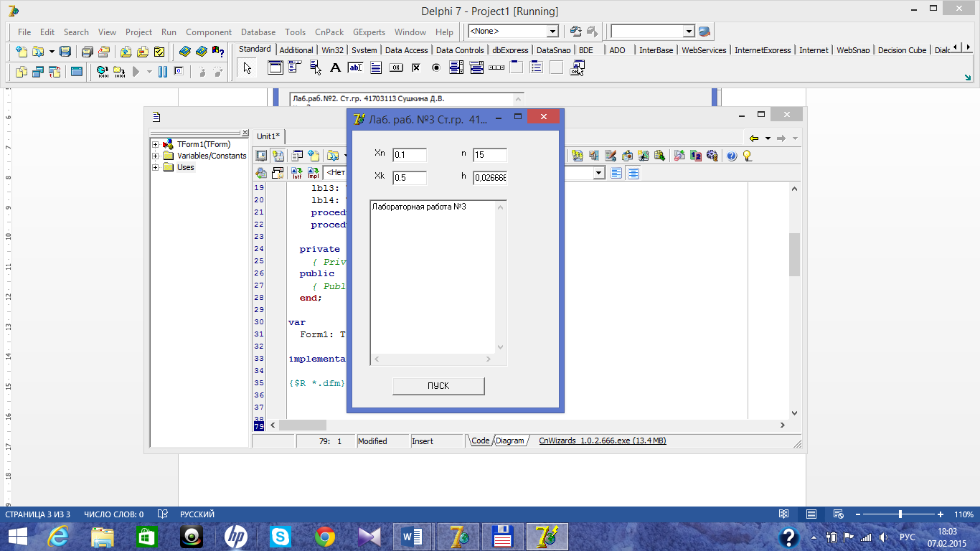
Task: Click the gear options icon in editor toolbar
Action: click(x=712, y=156)
